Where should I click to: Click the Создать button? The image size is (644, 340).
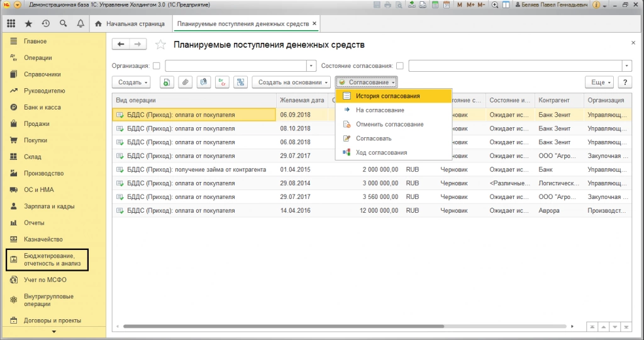point(133,82)
